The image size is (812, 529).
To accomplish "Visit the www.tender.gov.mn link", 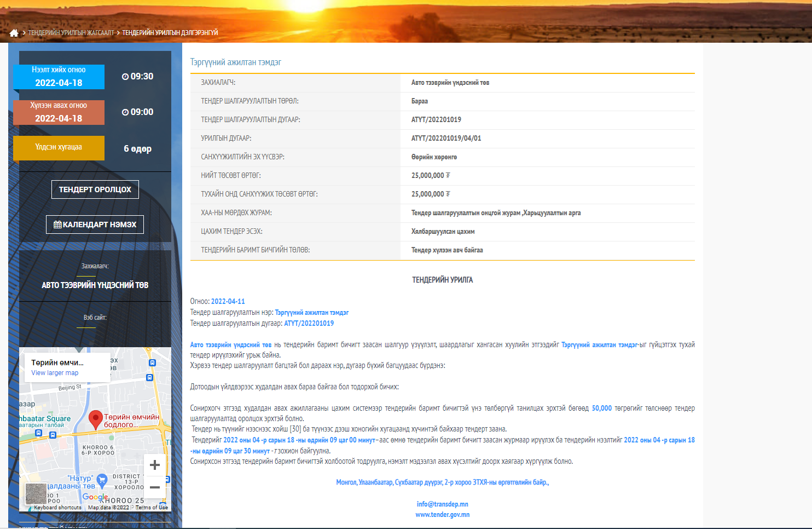I will (x=442, y=515).
